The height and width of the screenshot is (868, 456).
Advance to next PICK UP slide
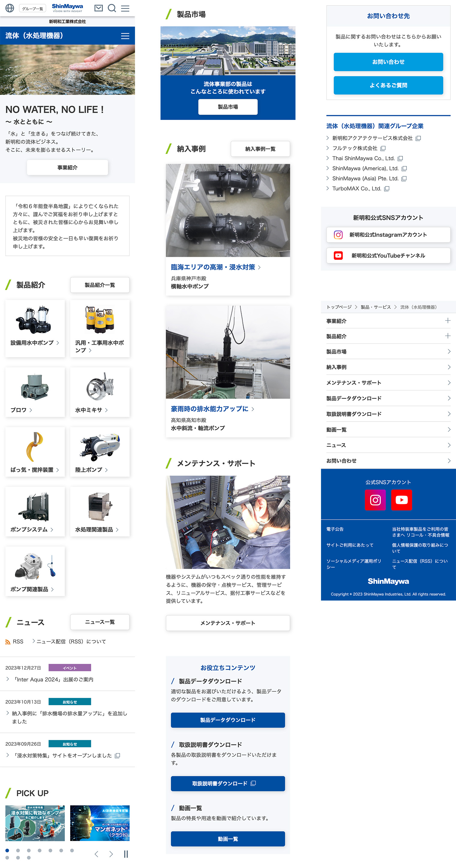[x=111, y=854]
